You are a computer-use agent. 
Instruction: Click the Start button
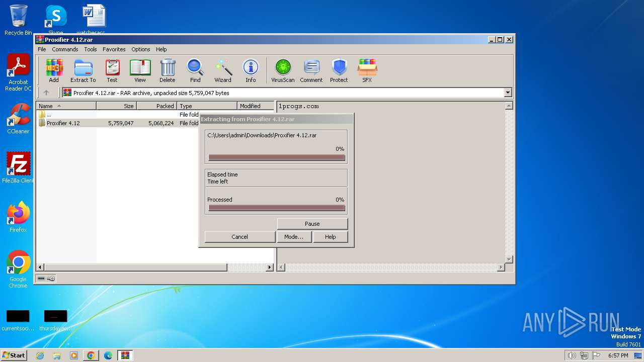(x=14, y=355)
